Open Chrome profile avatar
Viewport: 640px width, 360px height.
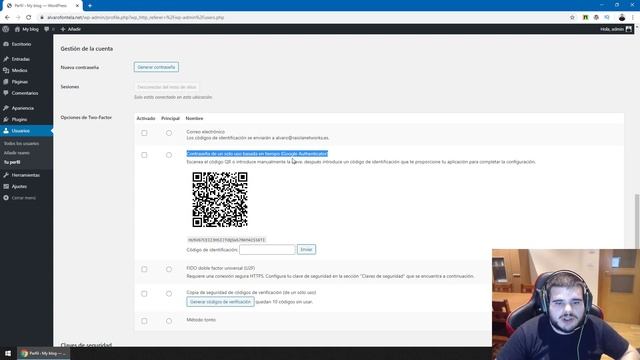[x=622, y=18]
